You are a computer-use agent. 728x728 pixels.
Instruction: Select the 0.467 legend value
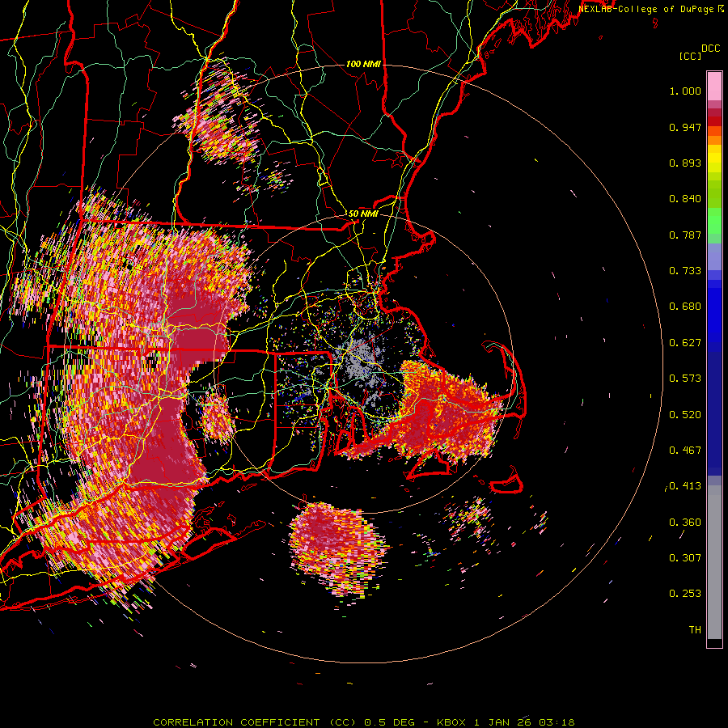point(685,451)
